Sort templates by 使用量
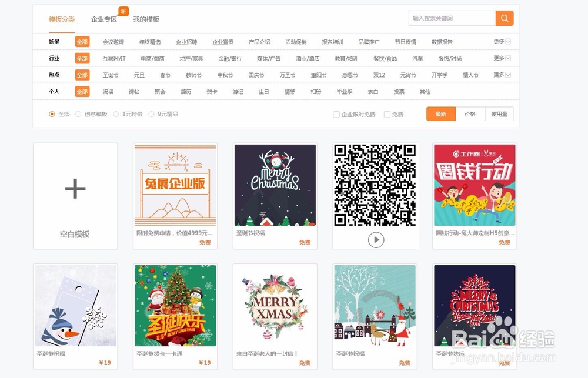588x378 pixels. pyautogui.click(x=499, y=114)
